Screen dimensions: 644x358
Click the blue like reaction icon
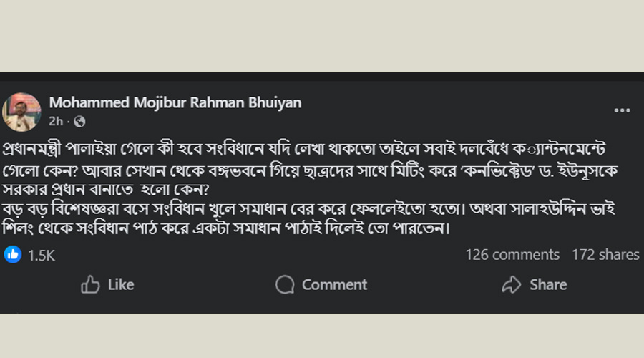13,254
